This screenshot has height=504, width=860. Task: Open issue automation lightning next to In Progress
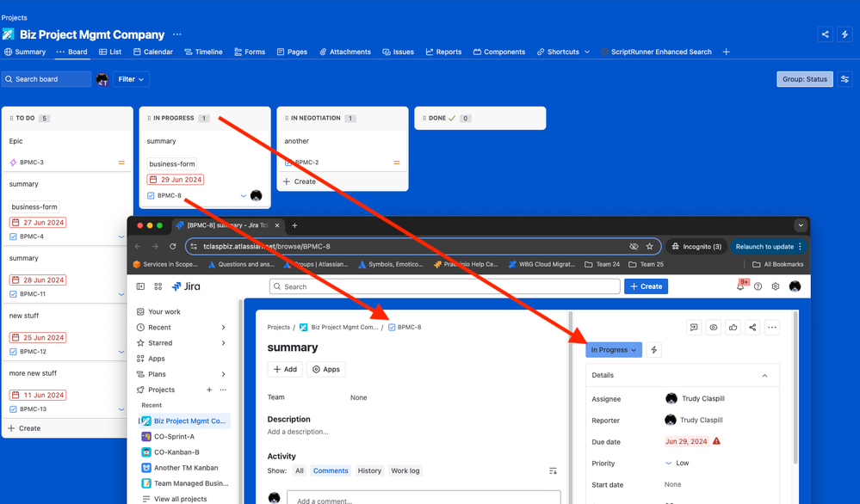[653, 349]
